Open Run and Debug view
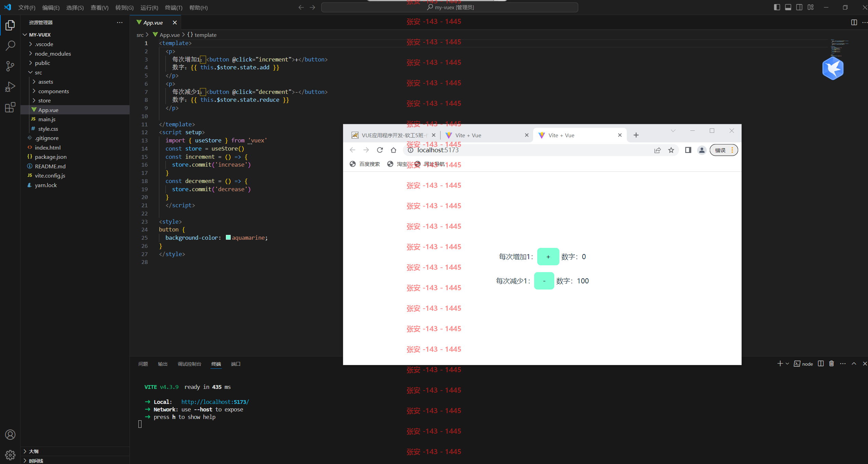Viewport: 868px width, 464px height. pos(10,87)
